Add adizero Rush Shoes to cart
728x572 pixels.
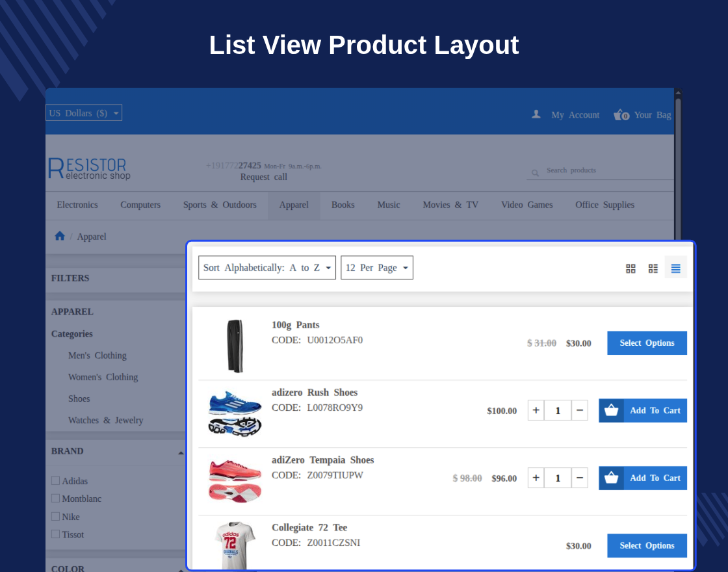(x=643, y=410)
